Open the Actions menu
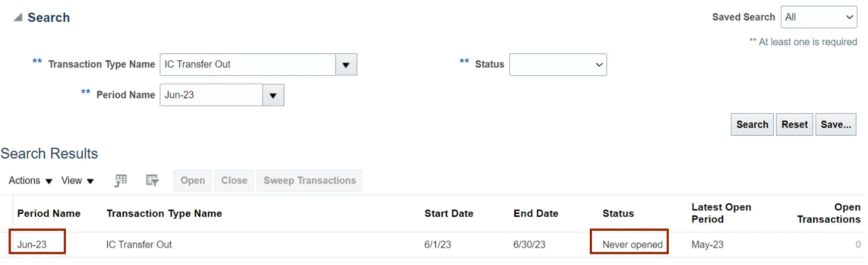868x265 pixels. (x=30, y=181)
